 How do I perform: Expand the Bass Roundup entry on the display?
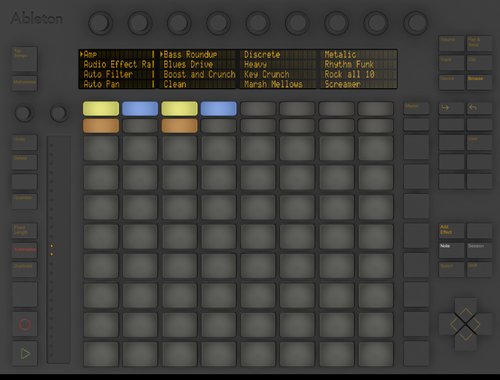(188, 54)
